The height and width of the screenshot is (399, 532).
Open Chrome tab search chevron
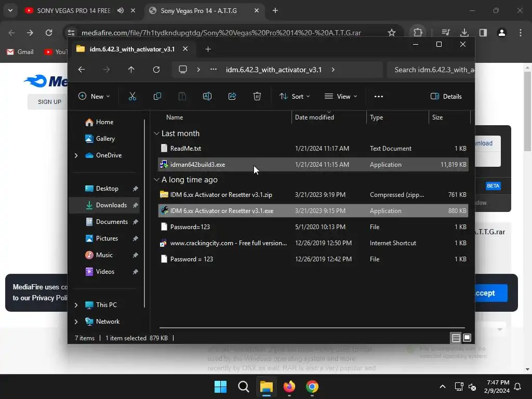(10, 10)
